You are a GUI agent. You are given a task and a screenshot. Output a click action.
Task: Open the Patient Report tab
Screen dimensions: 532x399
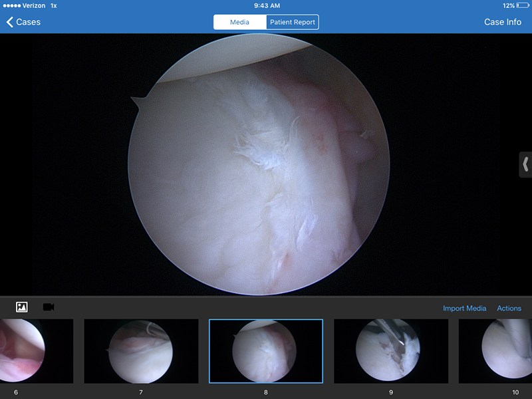293,22
